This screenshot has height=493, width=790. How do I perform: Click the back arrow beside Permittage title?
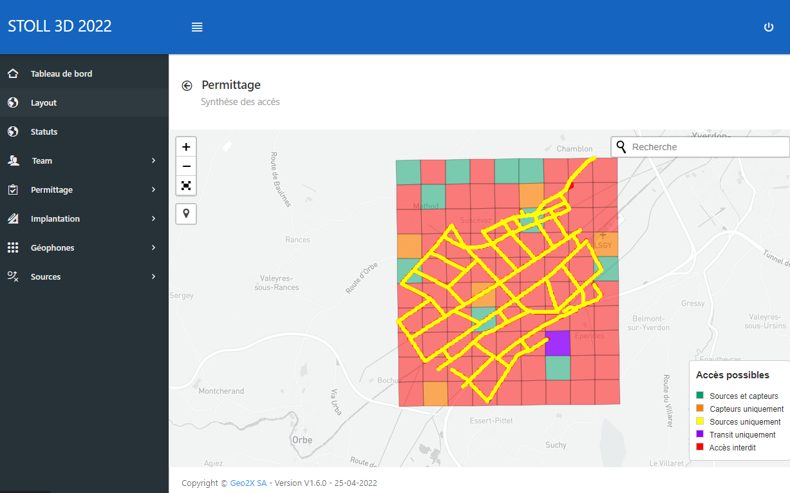tap(187, 86)
